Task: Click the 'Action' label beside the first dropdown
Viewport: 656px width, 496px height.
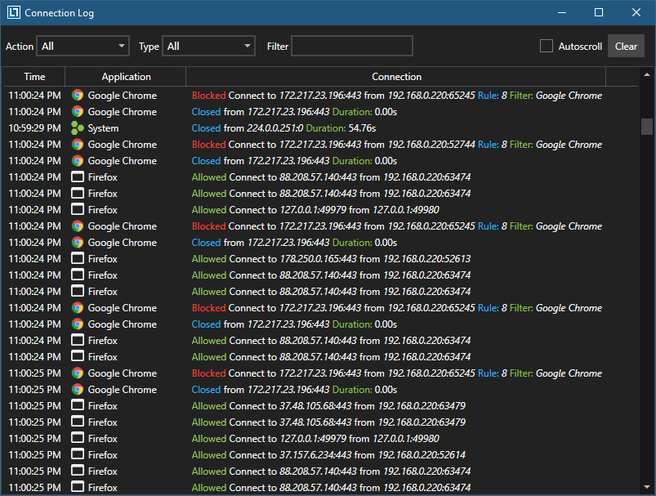Action: pos(19,46)
